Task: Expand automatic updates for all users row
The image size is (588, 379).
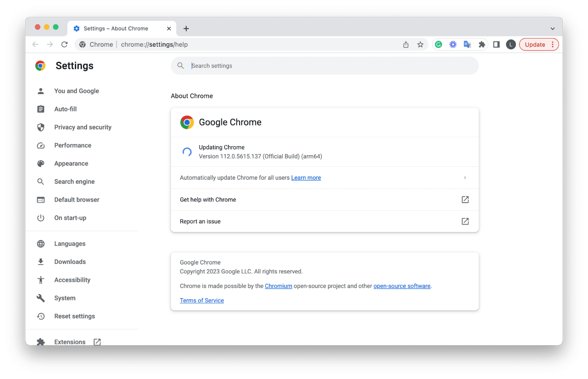Action: pos(465,177)
